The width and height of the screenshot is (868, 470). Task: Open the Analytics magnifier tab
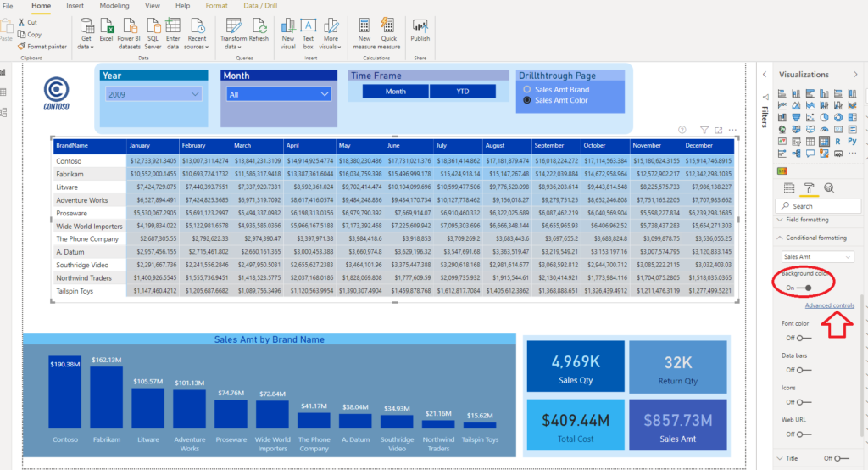(x=829, y=187)
